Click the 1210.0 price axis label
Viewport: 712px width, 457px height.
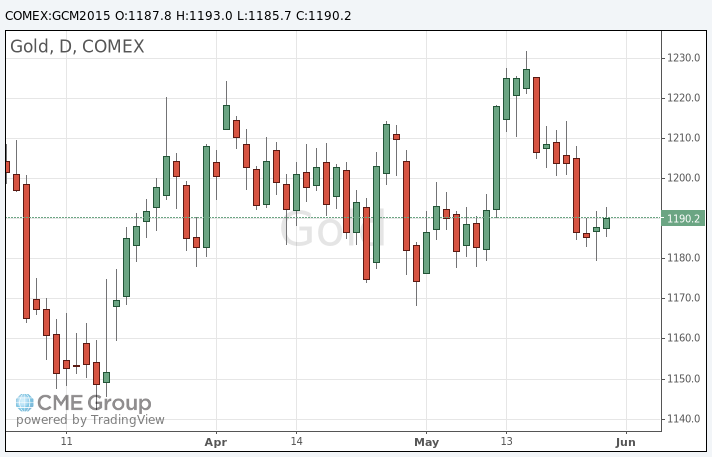pos(683,138)
